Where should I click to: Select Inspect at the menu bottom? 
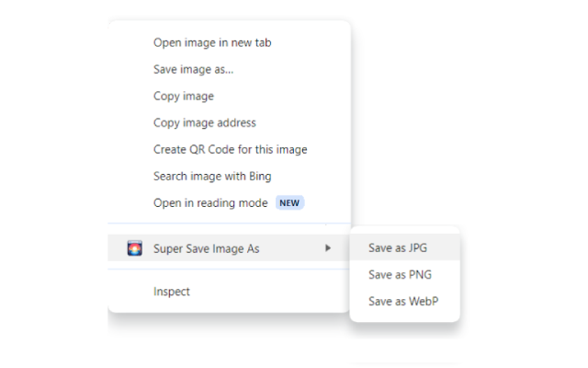172,292
